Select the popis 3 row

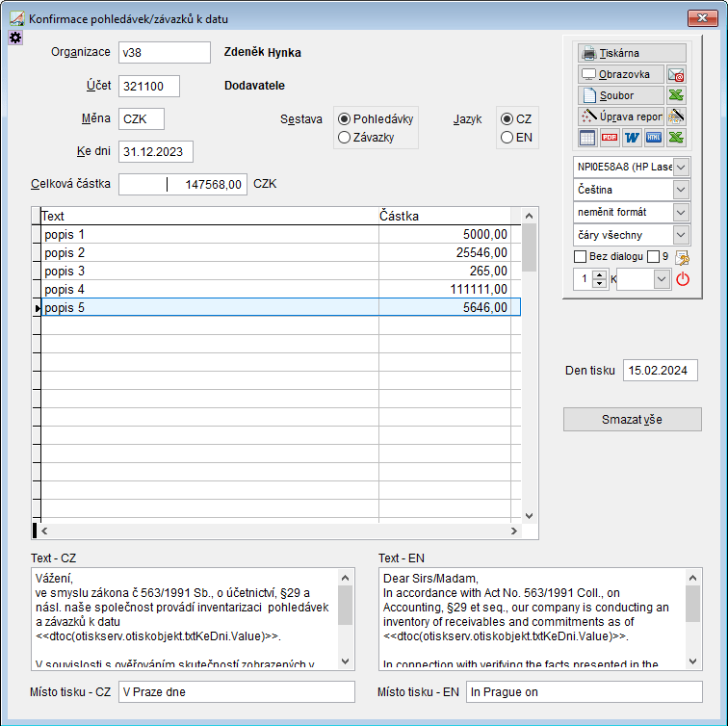[281, 272]
